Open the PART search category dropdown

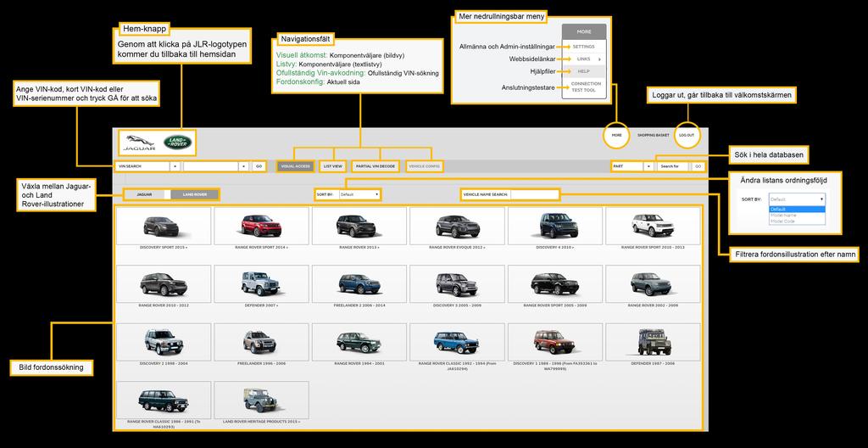[632, 165]
